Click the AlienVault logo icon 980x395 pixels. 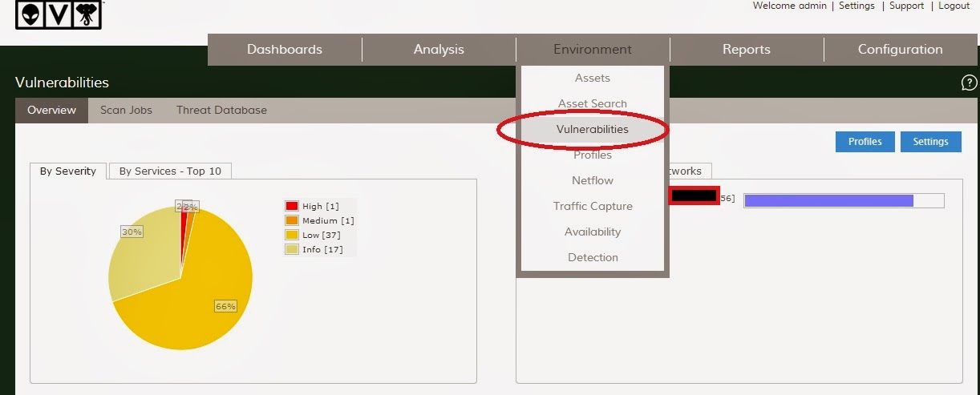tap(59, 14)
